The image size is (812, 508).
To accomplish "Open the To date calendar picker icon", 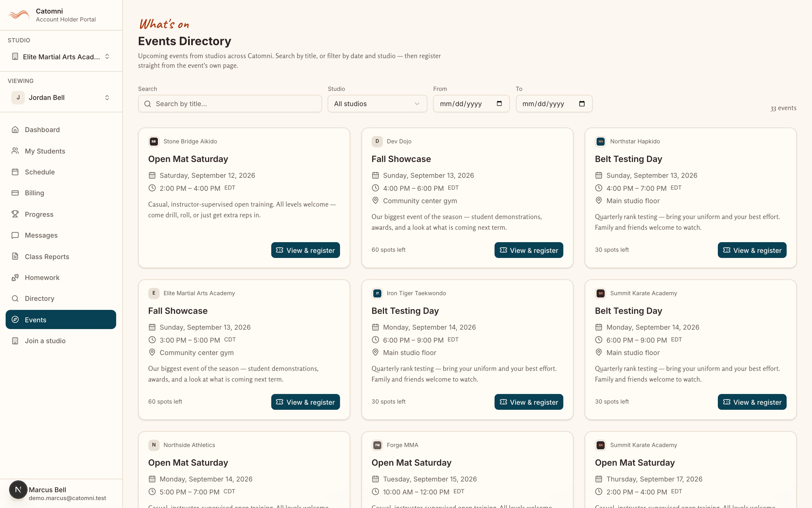I will click(582, 104).
